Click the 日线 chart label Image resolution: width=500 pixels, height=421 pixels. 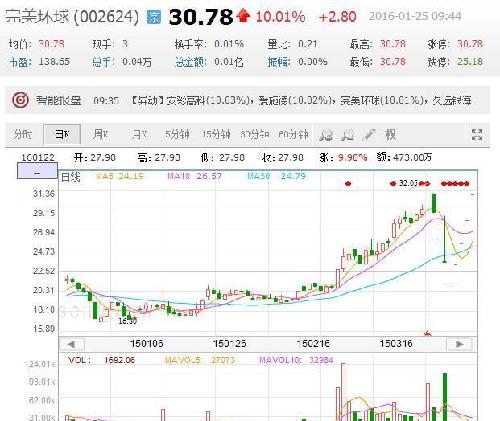(x=71, y=177)
